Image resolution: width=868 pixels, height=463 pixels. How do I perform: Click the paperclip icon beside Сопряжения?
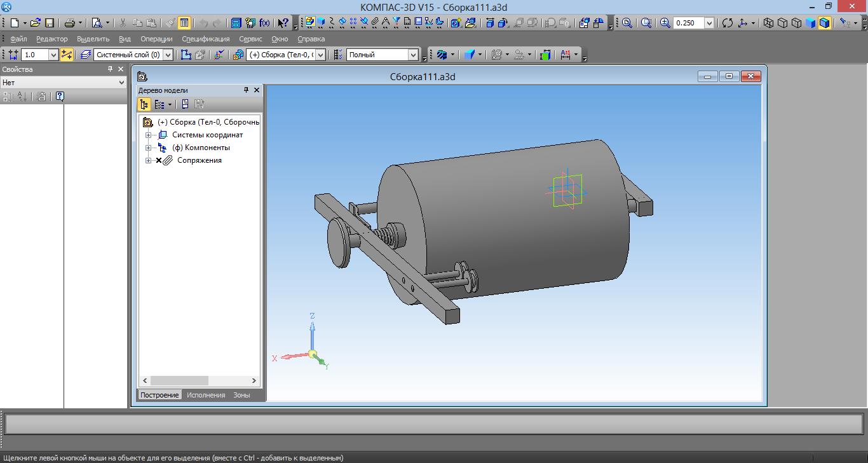tap(168, 160)
